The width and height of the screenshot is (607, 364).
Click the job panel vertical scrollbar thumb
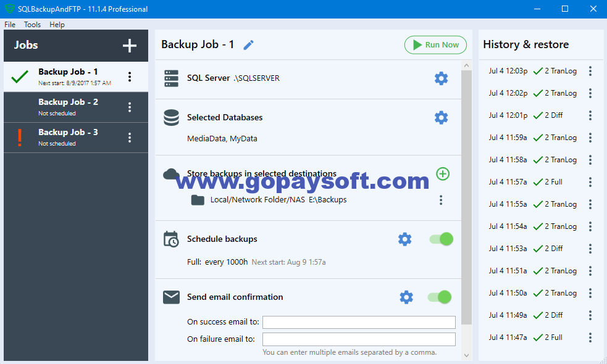pyautogui.click(x=466, y=197)
